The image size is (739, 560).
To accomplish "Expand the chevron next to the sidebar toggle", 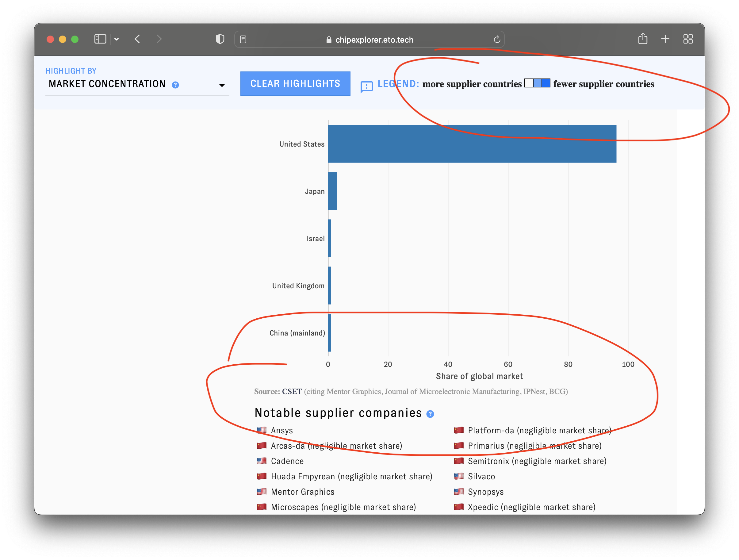I will click(x=117, y=39).
